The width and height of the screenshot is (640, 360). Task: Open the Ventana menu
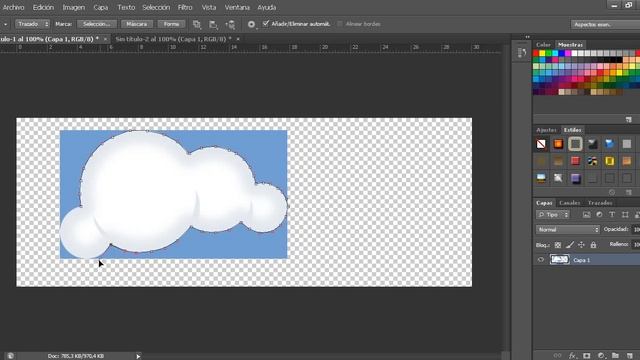coord(237,7)
